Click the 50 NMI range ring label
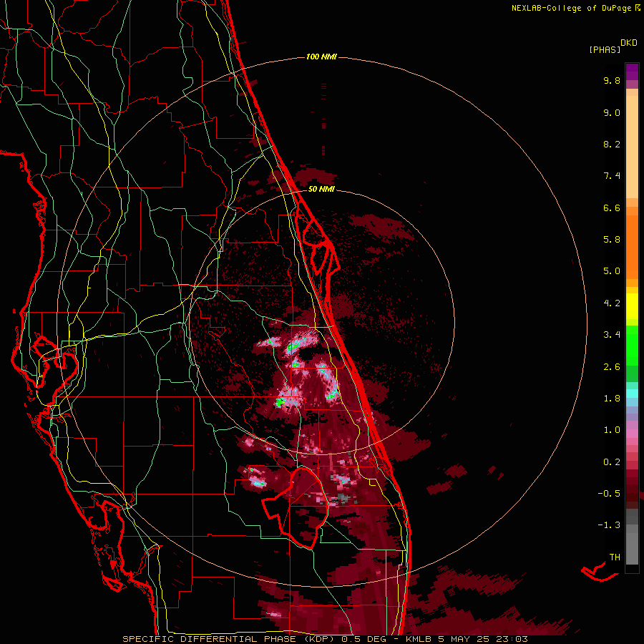This screenshot has width=644, height=644. tap(321, 189)
